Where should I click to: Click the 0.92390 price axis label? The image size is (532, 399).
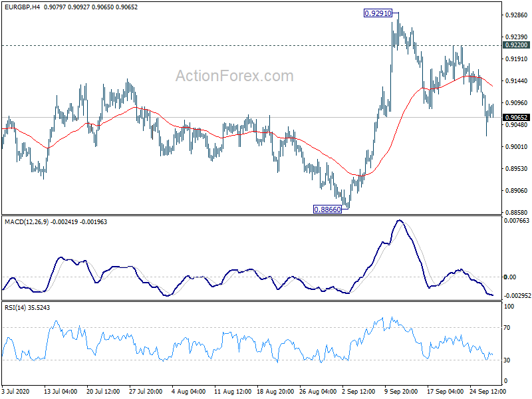[517, 37]
